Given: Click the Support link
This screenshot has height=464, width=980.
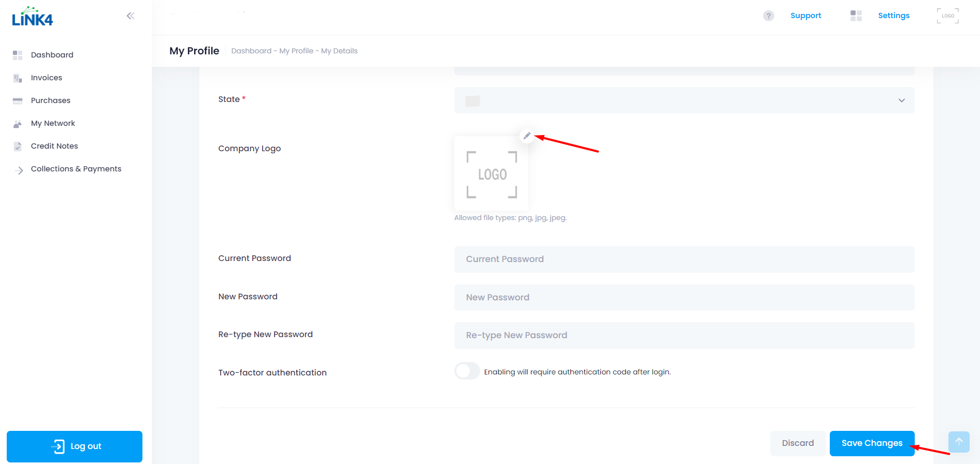Looking at the screenshot, I should tap(805, 16).
